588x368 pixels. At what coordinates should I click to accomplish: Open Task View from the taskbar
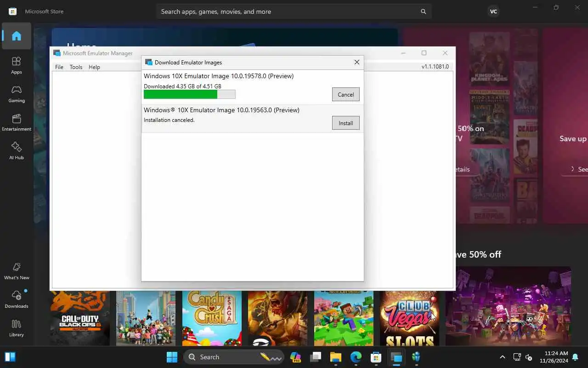(316, 357)
